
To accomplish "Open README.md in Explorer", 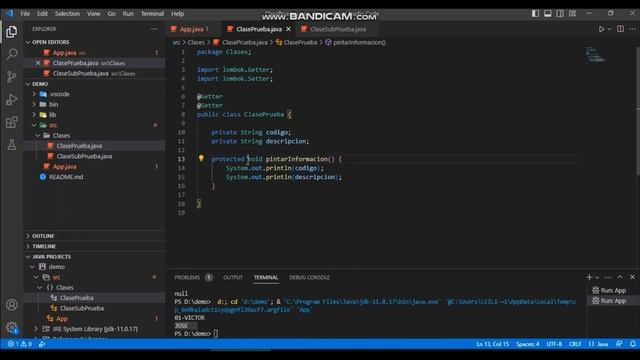I will coord(66,177).
